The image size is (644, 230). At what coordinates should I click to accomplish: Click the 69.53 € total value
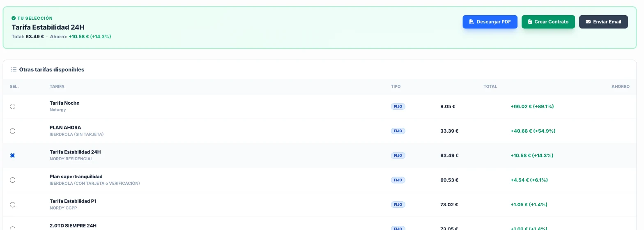pyautogui.click(x=449, y=180)
